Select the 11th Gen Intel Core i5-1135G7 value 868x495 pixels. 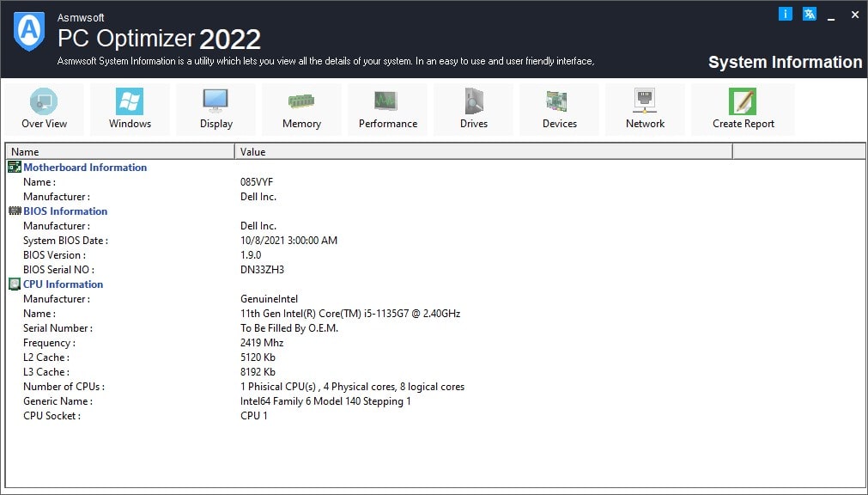(350, 314)
